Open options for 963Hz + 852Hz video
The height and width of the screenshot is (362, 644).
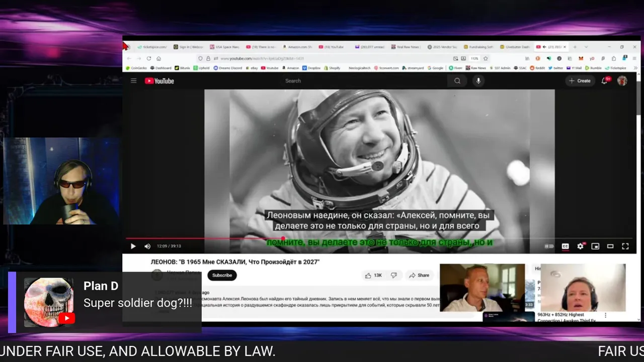(605, 315)
